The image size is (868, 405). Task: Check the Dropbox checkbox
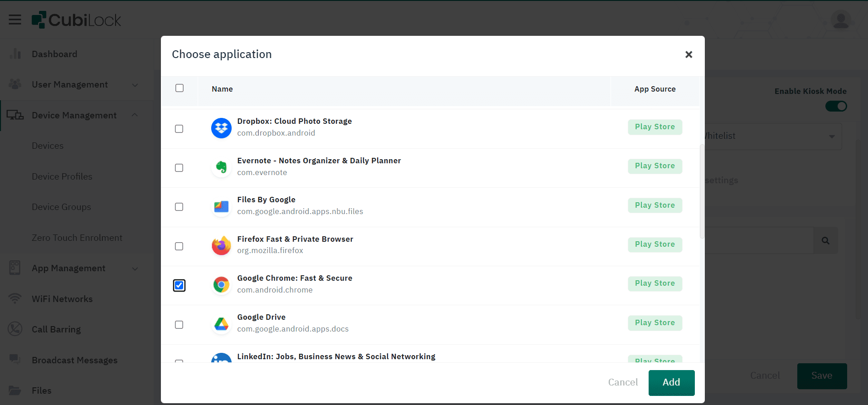coord(179,129)
